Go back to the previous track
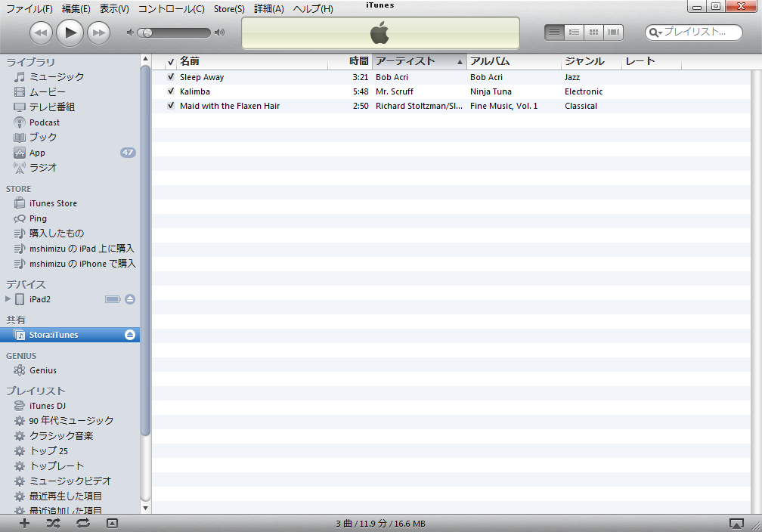Screen dimensions: 762x532 tap(41, 32)
